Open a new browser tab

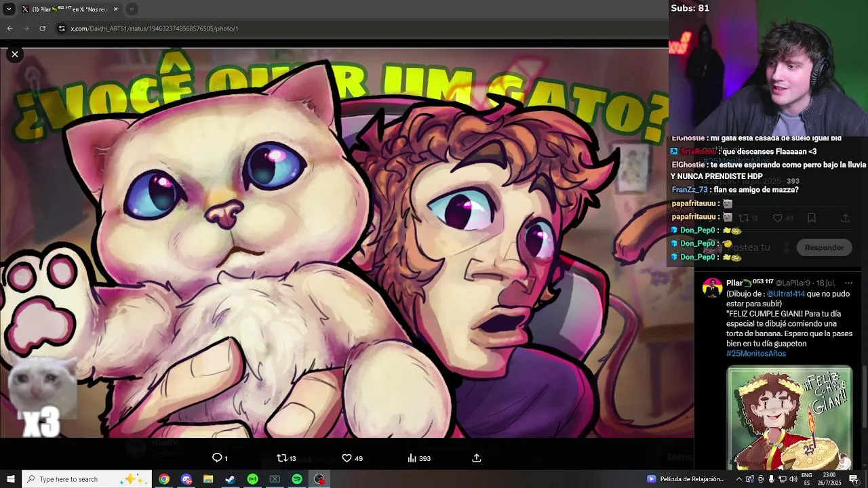click(132, 9)
